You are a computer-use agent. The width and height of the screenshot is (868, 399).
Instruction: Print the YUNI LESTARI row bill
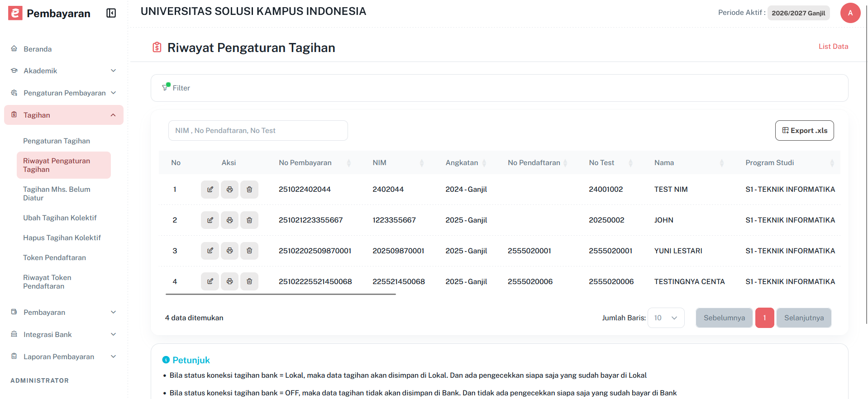point(229,251)
